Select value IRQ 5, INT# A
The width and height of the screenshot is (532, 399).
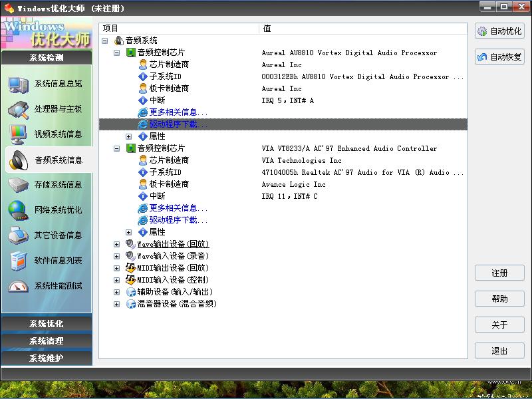click(x=288, y=100)
